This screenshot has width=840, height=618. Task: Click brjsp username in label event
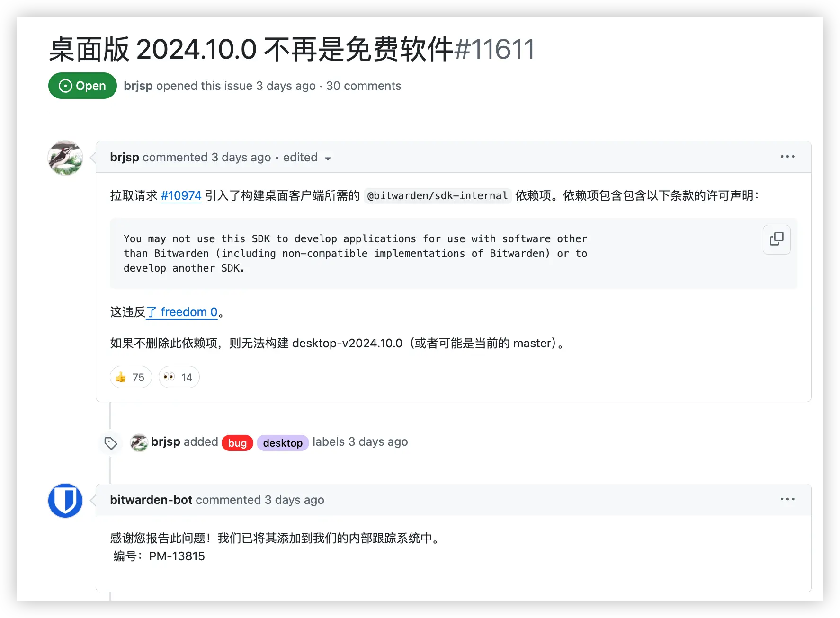(166, 441)
